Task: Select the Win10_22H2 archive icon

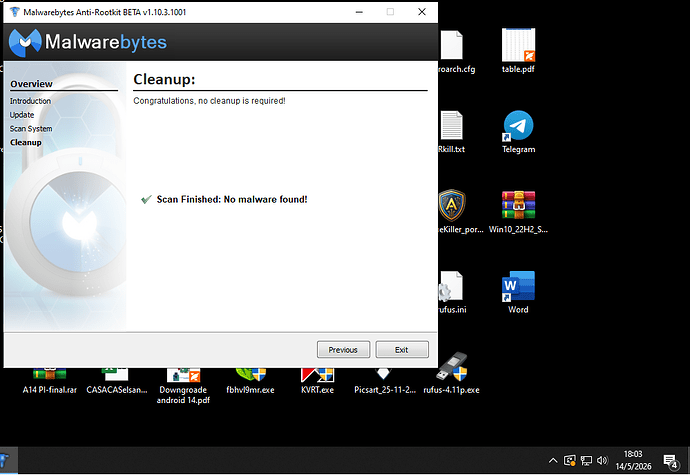Action: click(x=518, y=212)
